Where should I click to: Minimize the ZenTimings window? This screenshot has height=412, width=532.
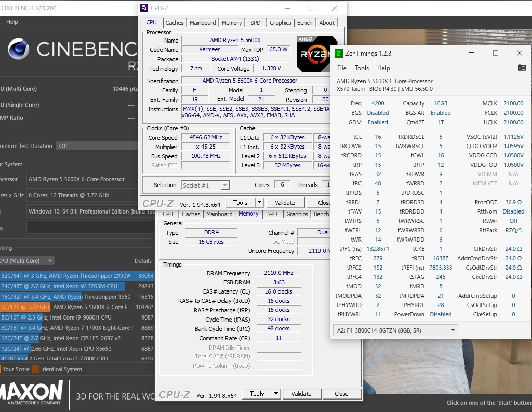coord(471,53)
